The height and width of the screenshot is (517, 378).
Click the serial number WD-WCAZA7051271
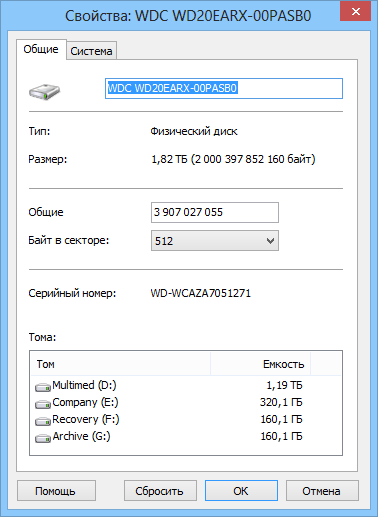201,293
